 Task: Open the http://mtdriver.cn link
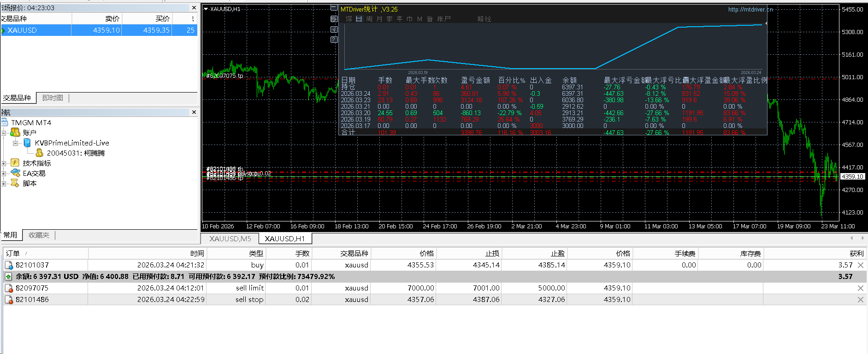[750, 9]
